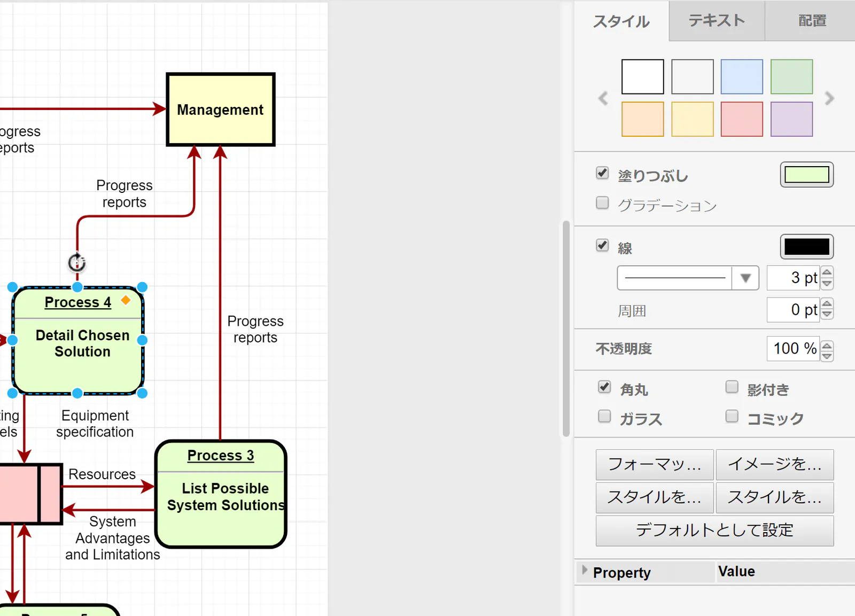The height and width of the screenshot is (616, 855).
Task: Enable the グラデーション gradient checkbox
Action: pyautogui.click(x=602, y=203)
